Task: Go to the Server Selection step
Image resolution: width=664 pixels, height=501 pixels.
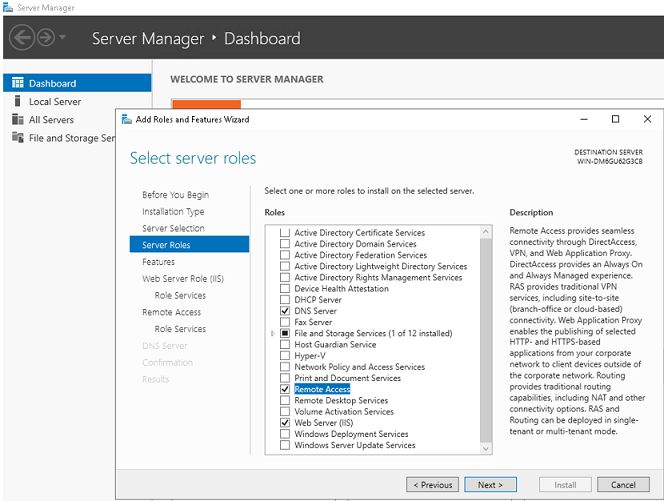Action: [173, 228]
